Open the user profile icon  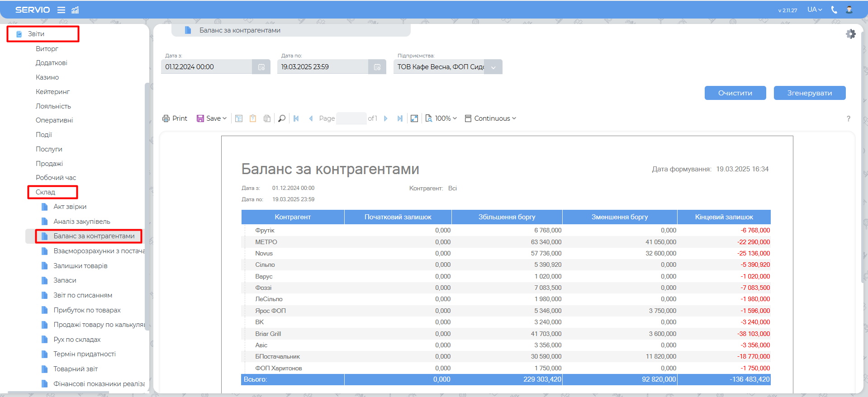coord(849,10)
